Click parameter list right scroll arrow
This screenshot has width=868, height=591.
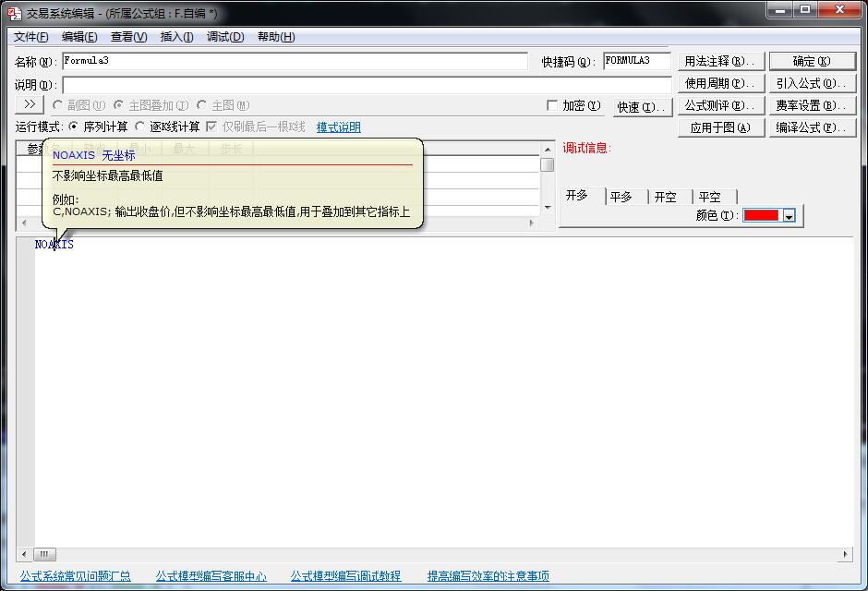click(x=531, y=223)
